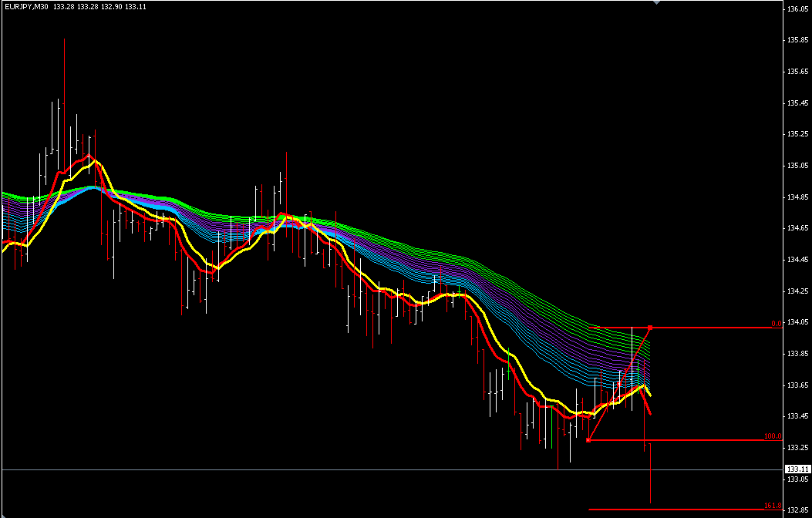
Task: Select the Fibonacci upper anchor square handle
Action: [650, 328]
